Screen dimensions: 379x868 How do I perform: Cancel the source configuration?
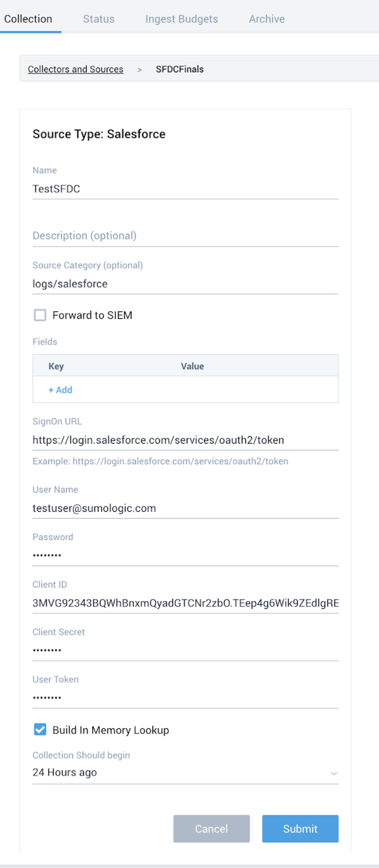click(x=211, y=828)
